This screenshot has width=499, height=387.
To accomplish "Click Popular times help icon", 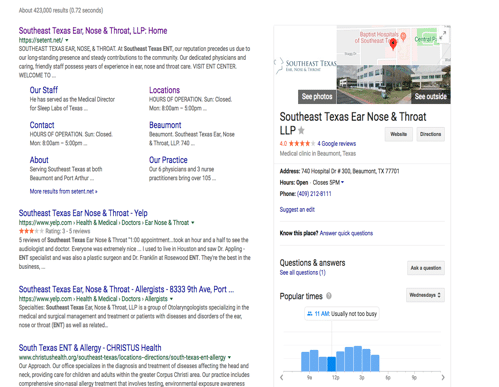I will tap(329, 296).
